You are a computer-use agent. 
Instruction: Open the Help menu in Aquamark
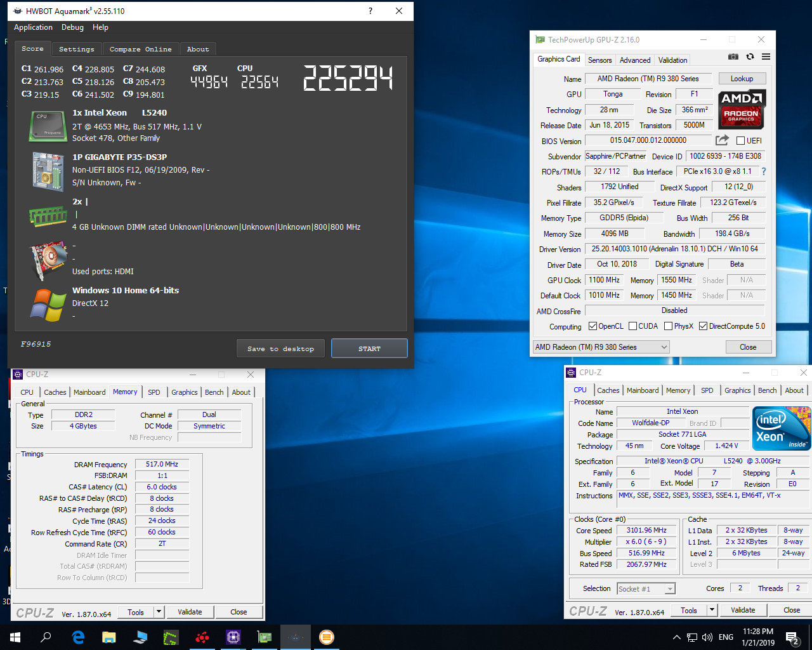click(100, 27)
